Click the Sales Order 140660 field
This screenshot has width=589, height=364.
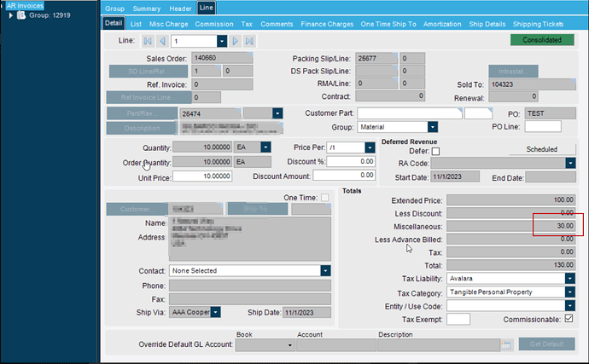(x=222, y=58)
